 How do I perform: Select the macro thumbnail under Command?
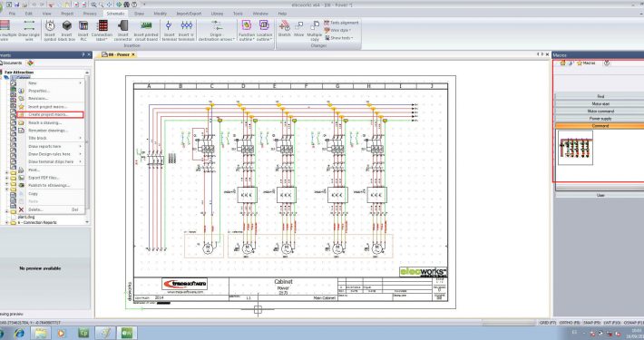(575, 148)
